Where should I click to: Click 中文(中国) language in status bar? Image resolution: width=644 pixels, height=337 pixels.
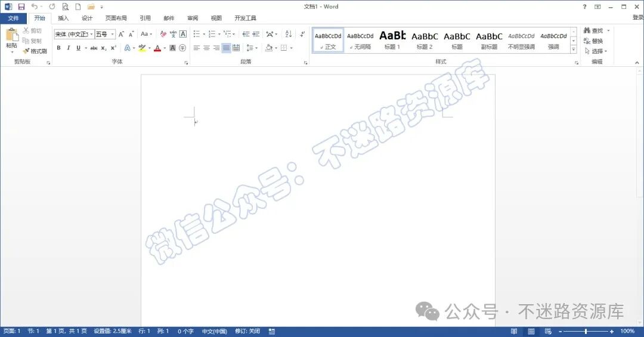pyautogui.click(x=215, y=331)
